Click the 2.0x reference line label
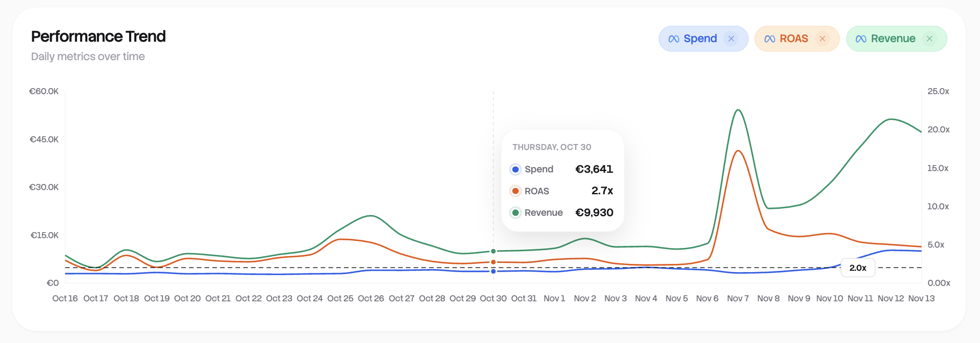 pyautogui.click(x=858, y=268)
